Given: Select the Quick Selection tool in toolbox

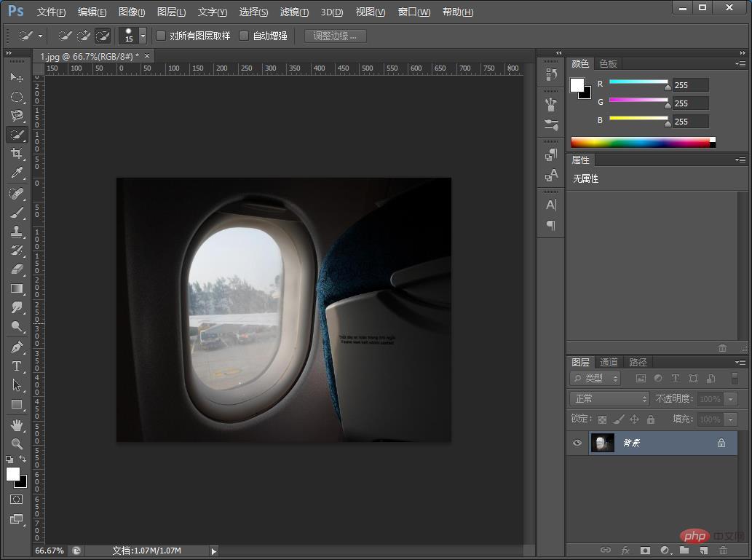Looking at the screenshot, I should pos(17,135).
